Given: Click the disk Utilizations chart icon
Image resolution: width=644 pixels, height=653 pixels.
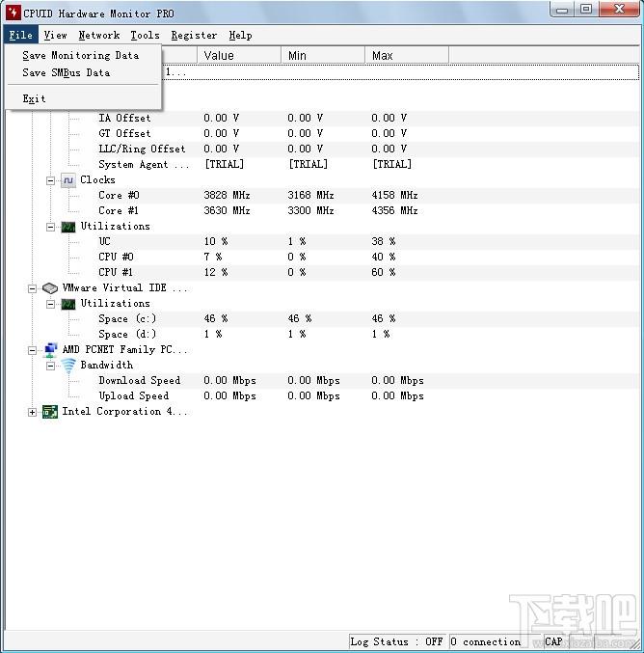Looking at the screenshot, I should (x=68, y=304).
